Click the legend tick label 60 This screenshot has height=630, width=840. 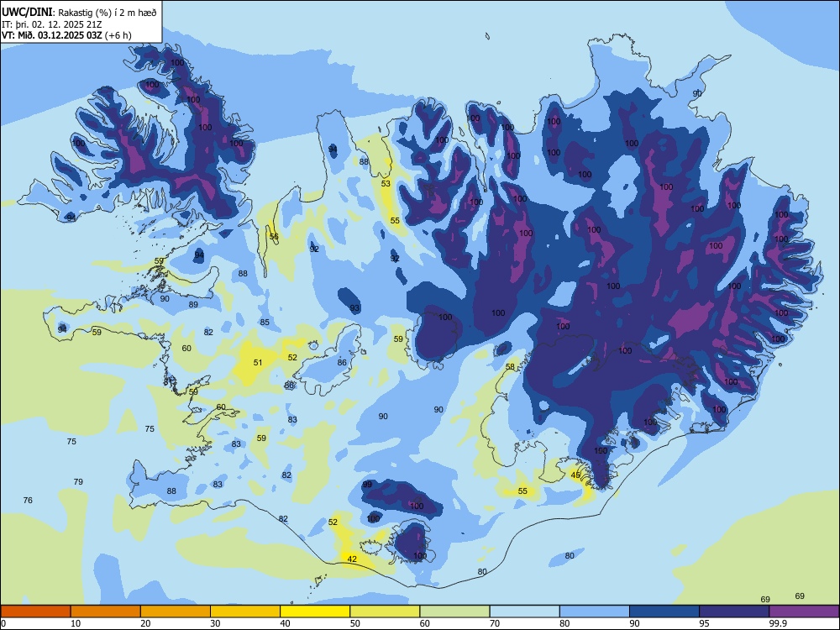pos(425,623)
